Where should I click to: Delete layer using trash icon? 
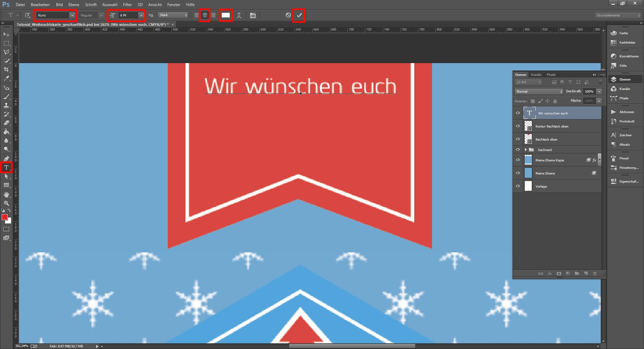(595, 273)
